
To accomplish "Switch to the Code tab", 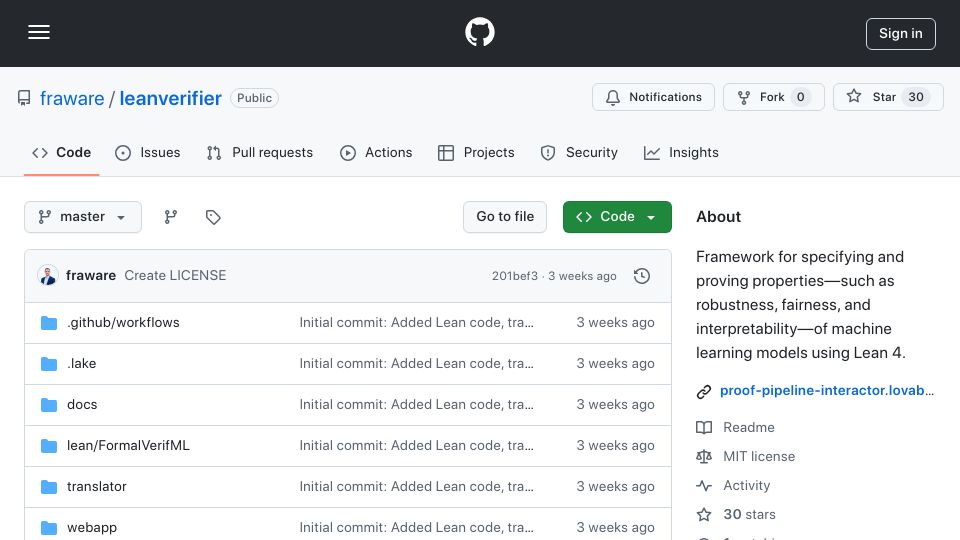I will coord(61,152).
